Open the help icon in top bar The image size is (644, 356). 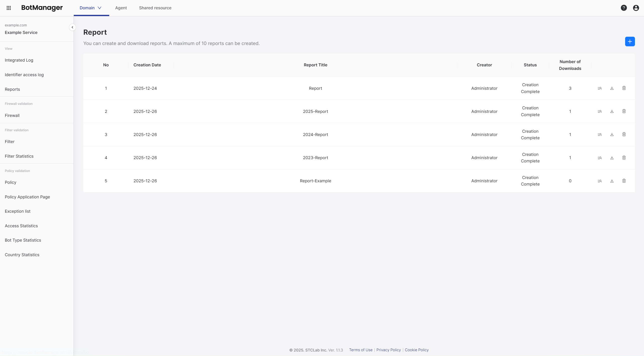(x=624, y=8)
